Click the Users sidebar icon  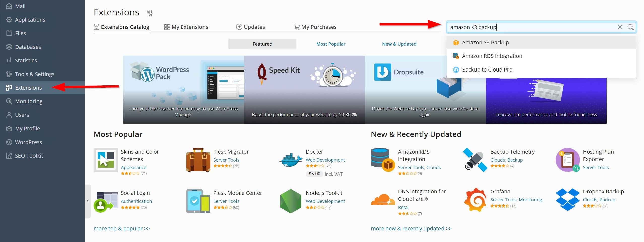coord(9,115)
